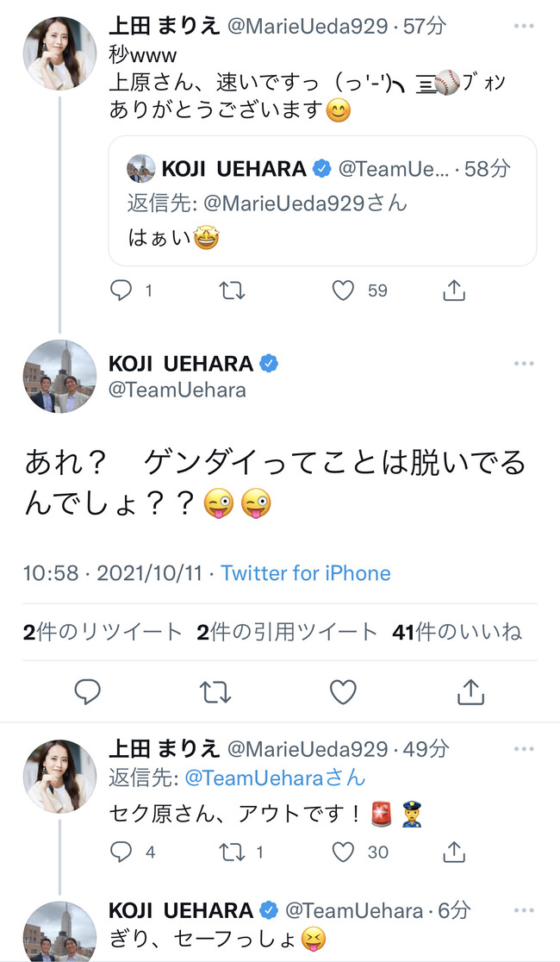
Task: Retweet the top 上田まりえ tweet
Action: click(x=232, y=290)
